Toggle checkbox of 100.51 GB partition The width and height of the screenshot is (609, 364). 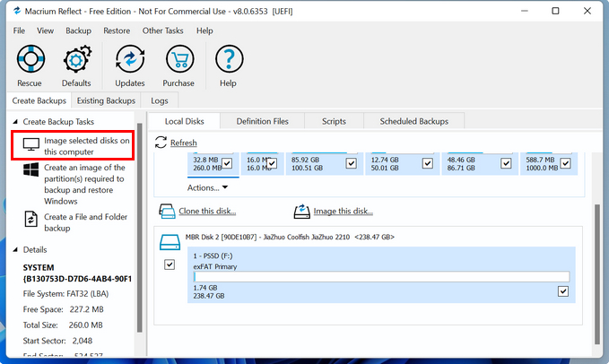(351, 163)
